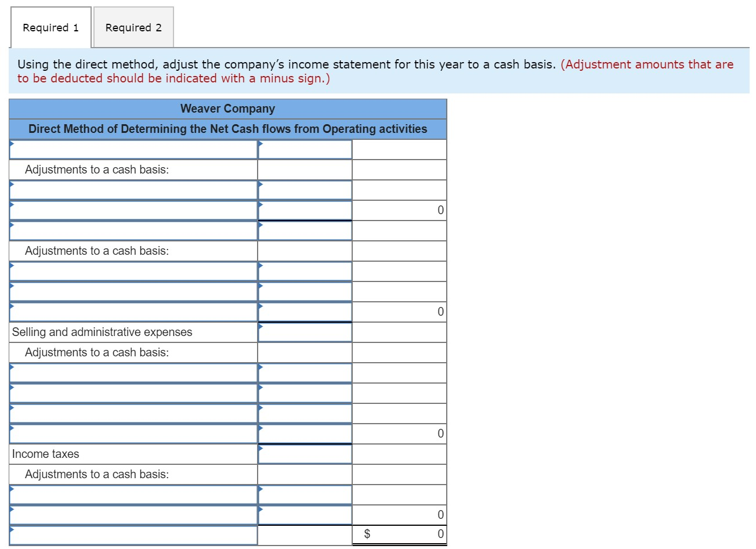Image resolution: width=756 pixels, height=549 pixels.
Task: Click the Selling and administrative expenses label
Action: coord(102,332)
